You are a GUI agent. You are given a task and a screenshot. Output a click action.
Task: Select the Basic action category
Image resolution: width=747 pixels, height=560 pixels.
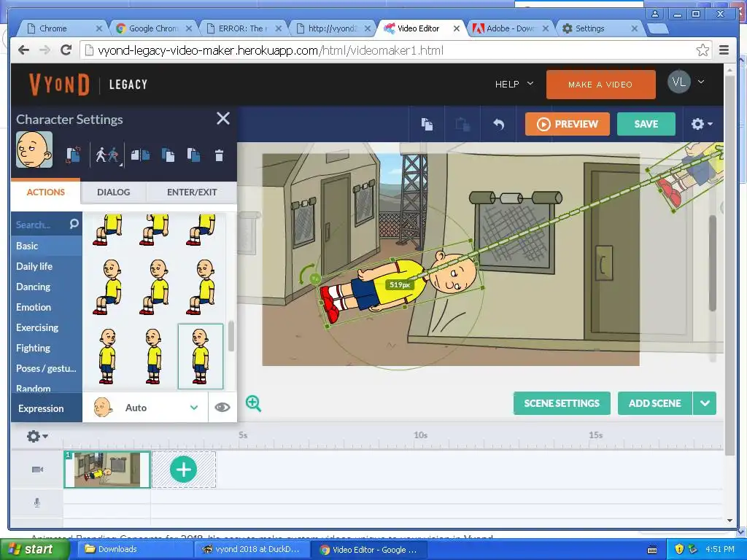[47, 246]
